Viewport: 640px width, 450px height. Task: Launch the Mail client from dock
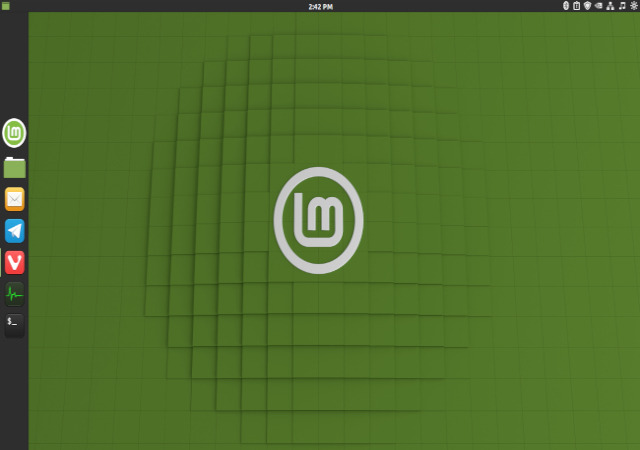pos(15,199)
